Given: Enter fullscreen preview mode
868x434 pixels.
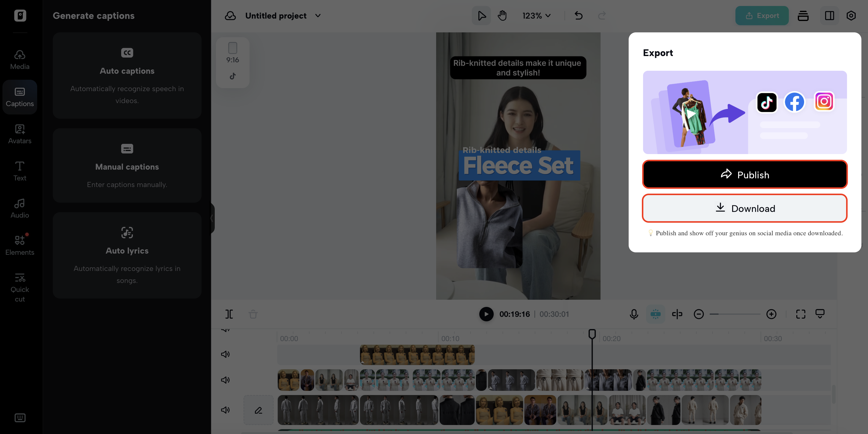Looking at the screenshot, I should [x=801, y=314].
